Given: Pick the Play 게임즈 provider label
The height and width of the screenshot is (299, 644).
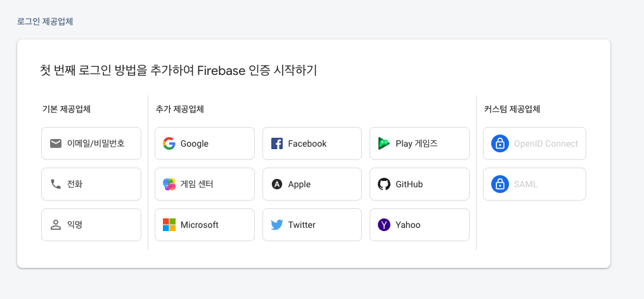Looking at the screenshot, I should [x=416, y=143].
